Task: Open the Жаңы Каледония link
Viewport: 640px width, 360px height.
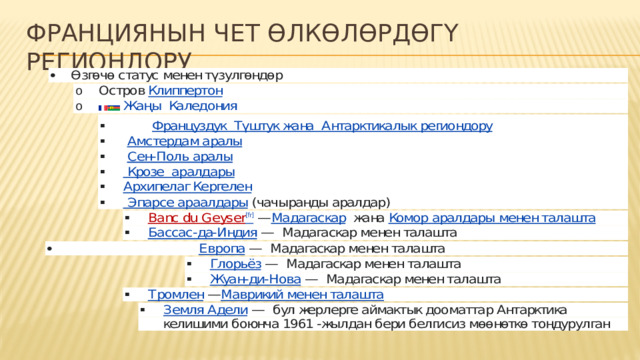Action: point(180,106)
